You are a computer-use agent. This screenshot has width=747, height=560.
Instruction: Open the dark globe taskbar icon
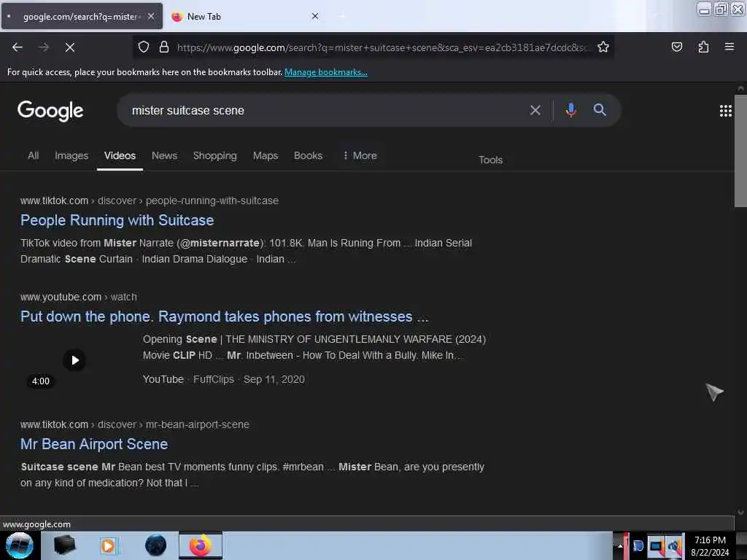coord(156,545)
